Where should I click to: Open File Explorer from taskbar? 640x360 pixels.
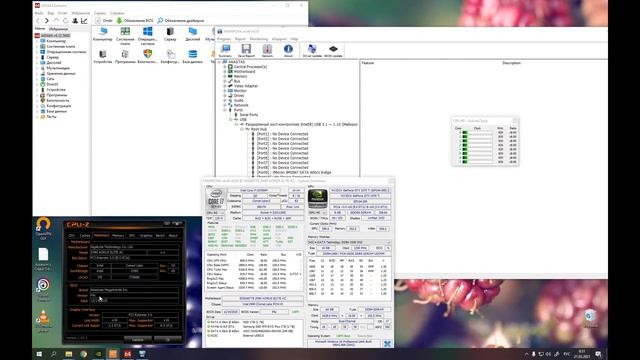pos(69,354)
